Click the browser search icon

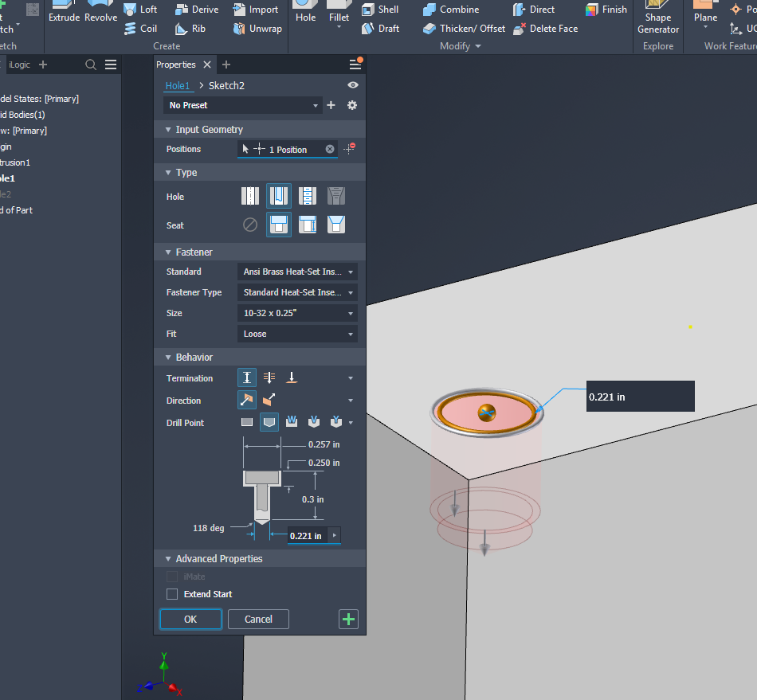[90, 65]
